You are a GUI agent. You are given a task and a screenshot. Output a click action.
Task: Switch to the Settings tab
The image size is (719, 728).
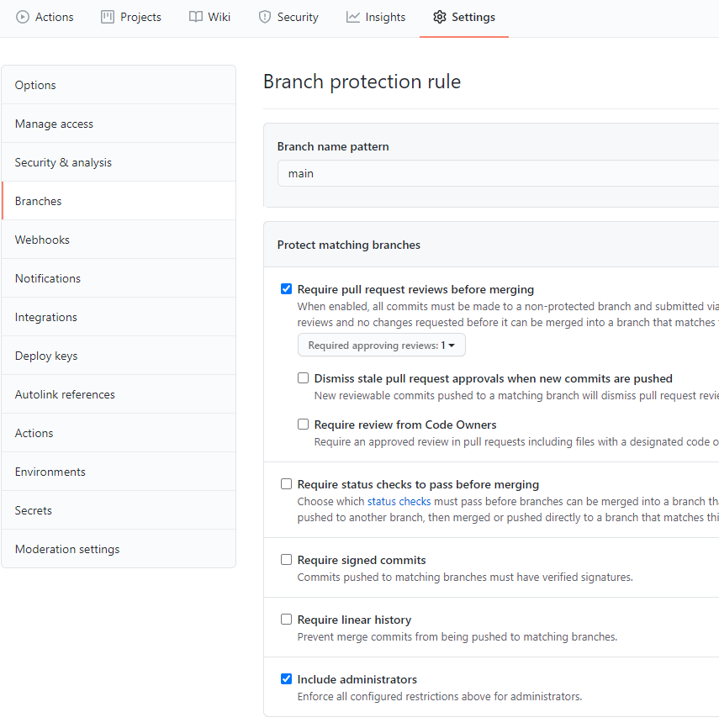pyautogui.click(x=464, y=17)
